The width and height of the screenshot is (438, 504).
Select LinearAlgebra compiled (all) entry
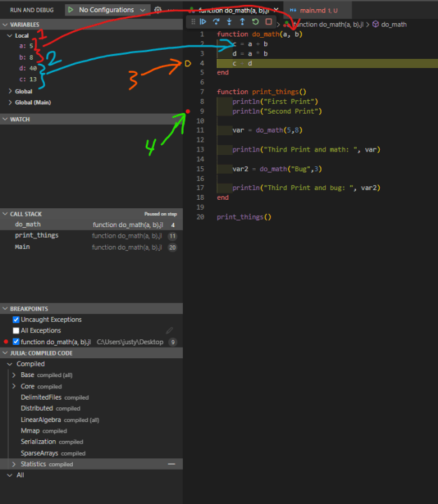pyautogui.click(x=60, y=420)
